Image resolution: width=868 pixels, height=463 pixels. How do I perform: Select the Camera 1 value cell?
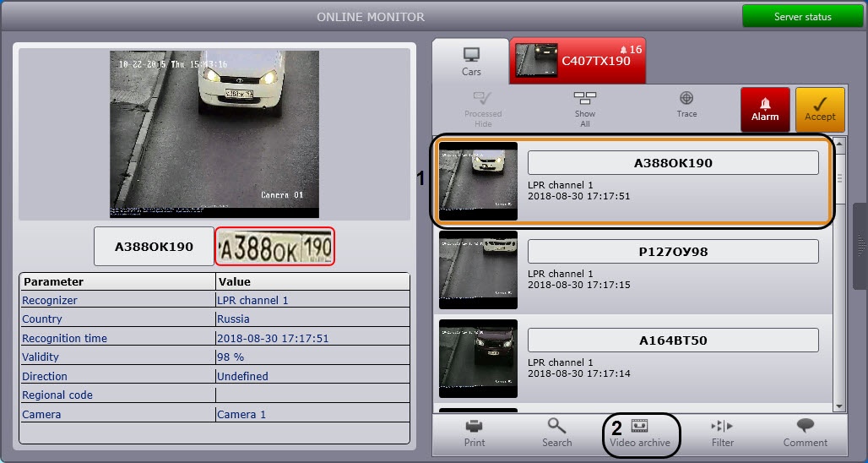312,414
